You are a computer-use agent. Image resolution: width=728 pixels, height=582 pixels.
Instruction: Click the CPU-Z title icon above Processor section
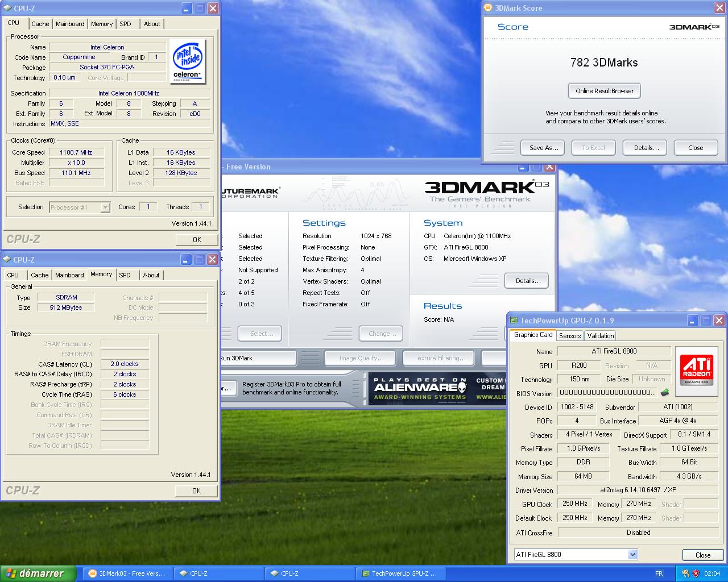click(7, 8)
